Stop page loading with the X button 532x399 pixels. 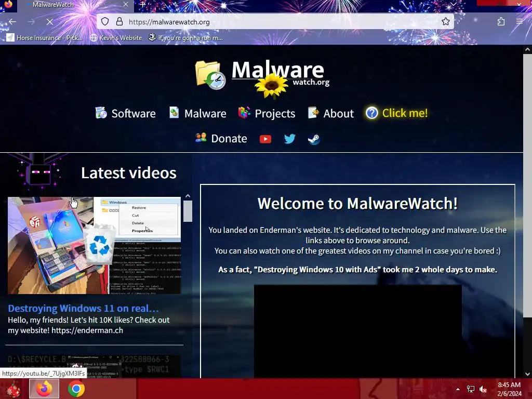click(49, 22)
